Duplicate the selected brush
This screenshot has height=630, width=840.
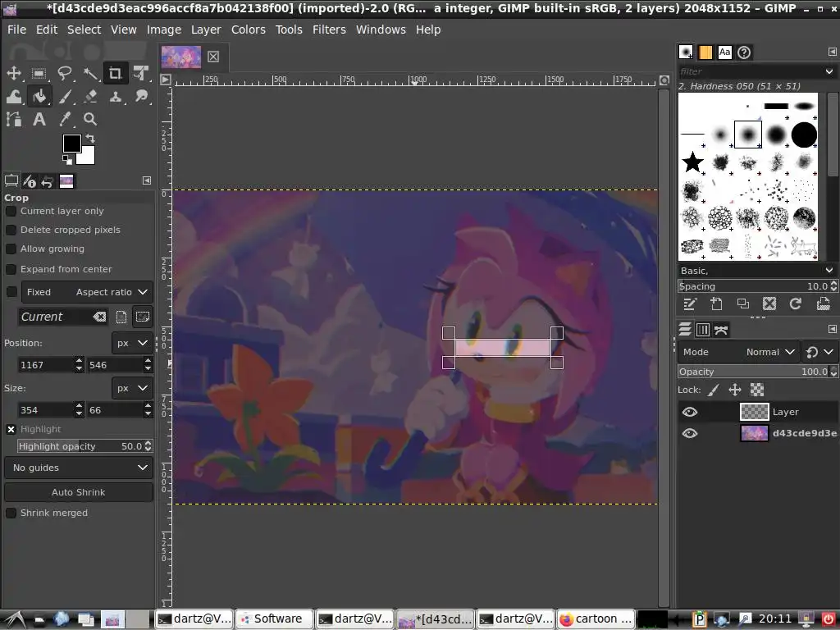tap(743, 304)
